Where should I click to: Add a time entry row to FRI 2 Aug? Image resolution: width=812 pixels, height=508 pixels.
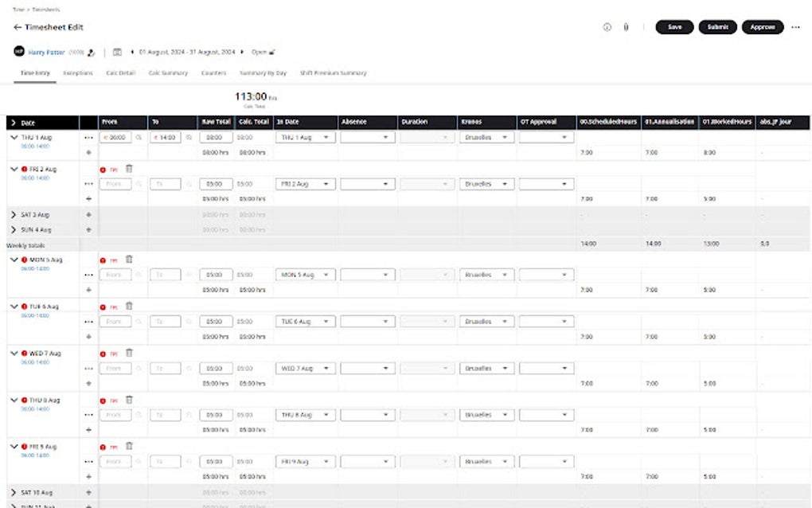pyautogui.click(x=88, y=198)
